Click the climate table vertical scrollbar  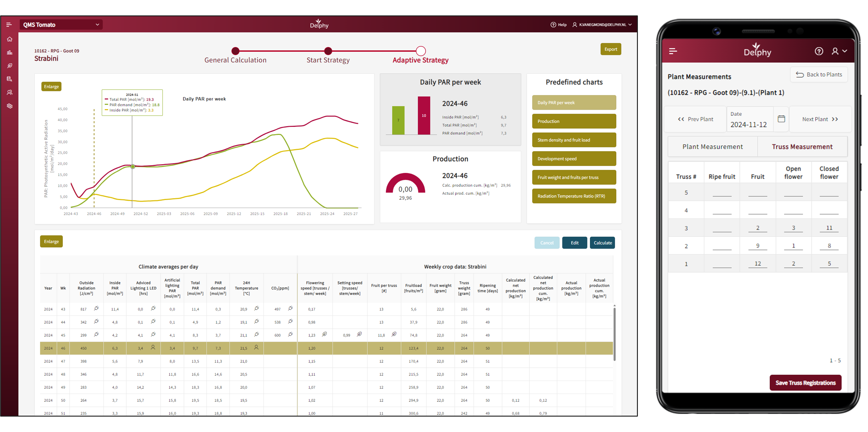pos(614,334)
